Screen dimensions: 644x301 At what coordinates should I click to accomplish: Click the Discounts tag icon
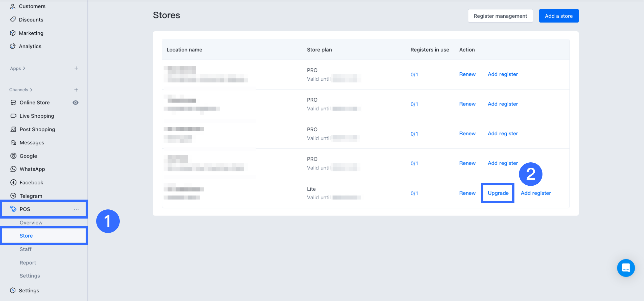13,19
